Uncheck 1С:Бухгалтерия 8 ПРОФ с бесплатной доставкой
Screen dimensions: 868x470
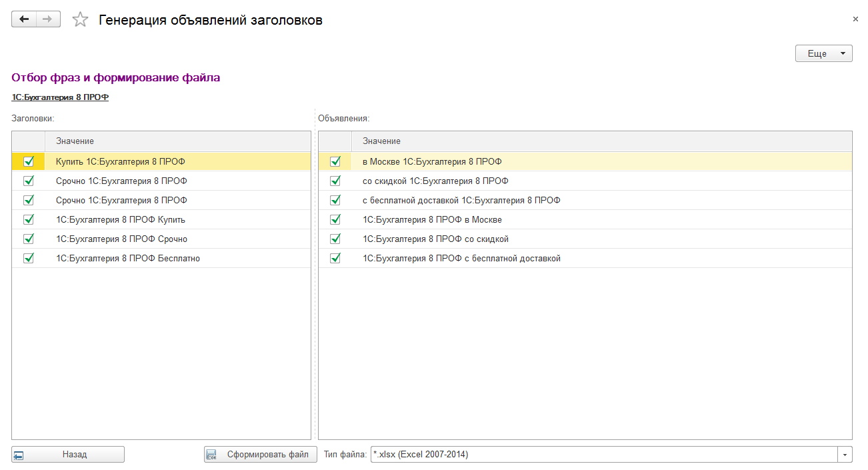pos(335,258)
